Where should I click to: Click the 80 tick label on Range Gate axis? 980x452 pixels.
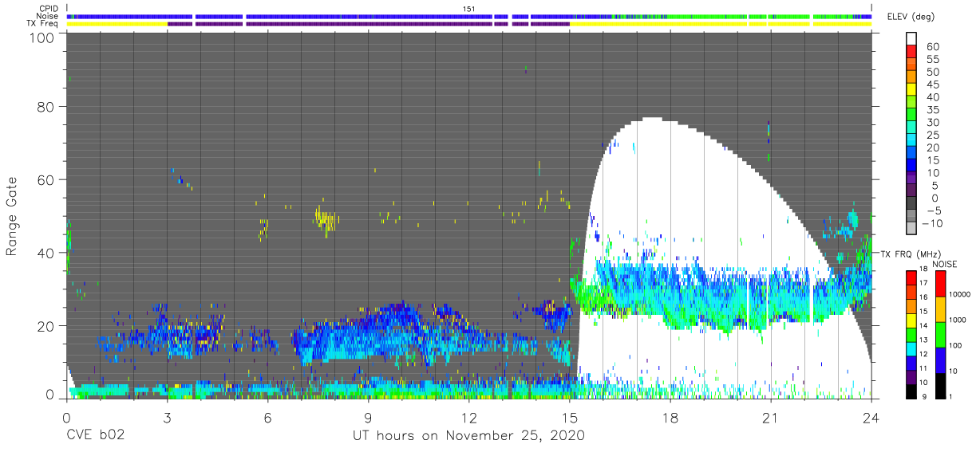coord(46,106)
